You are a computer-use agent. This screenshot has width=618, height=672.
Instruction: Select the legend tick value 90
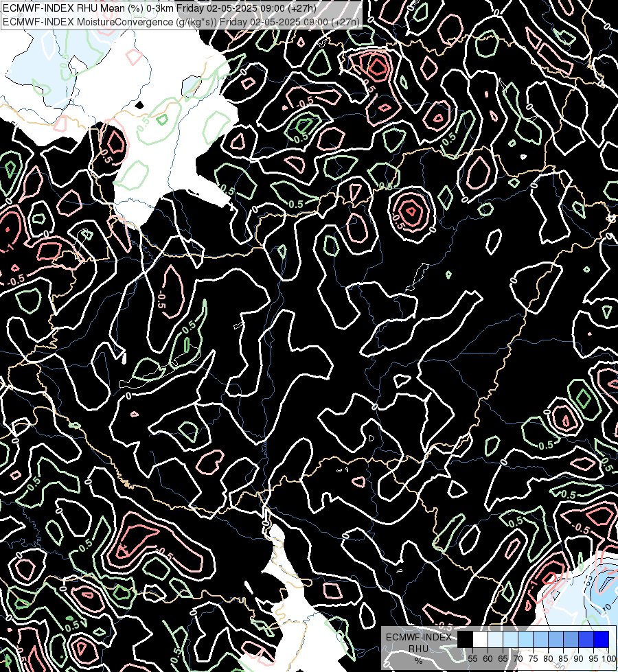click(579, 659)
